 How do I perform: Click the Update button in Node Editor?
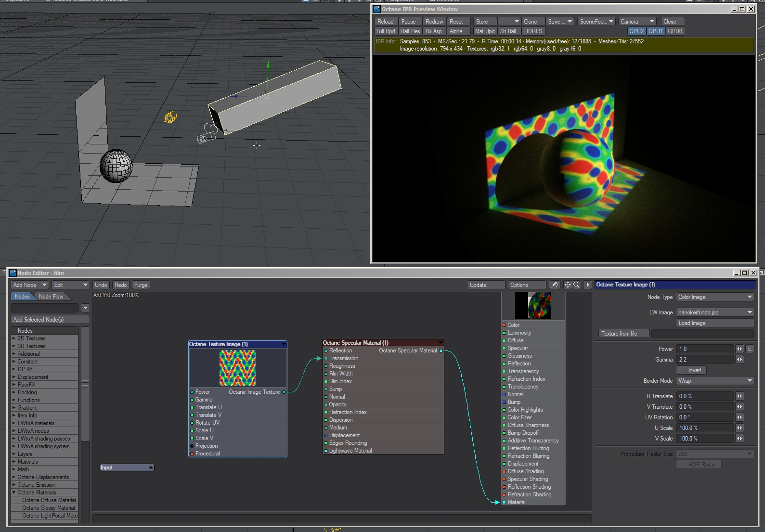pyautogui.click(x=486, y=285)
